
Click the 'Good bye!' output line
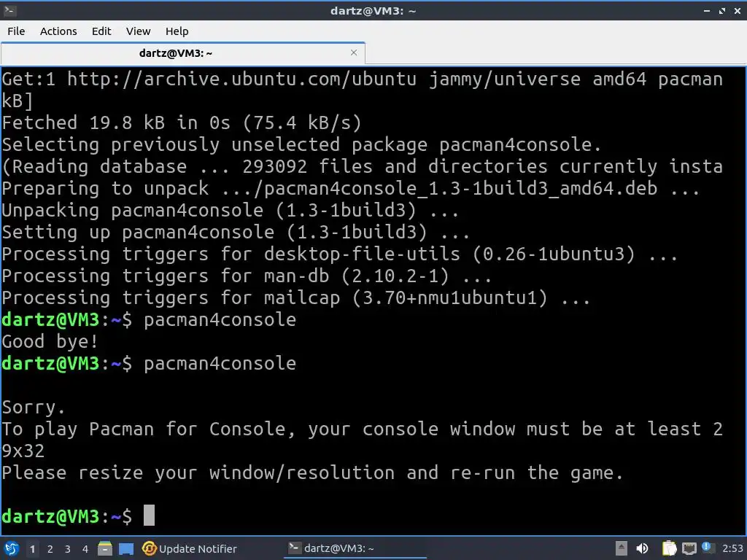click(50, 341)
